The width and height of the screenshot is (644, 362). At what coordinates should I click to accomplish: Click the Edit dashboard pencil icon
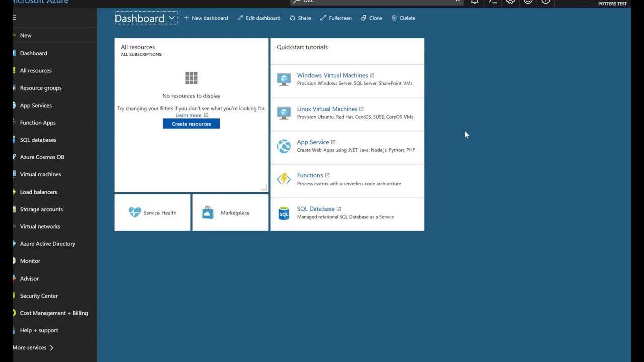click(x=240, y=18)
